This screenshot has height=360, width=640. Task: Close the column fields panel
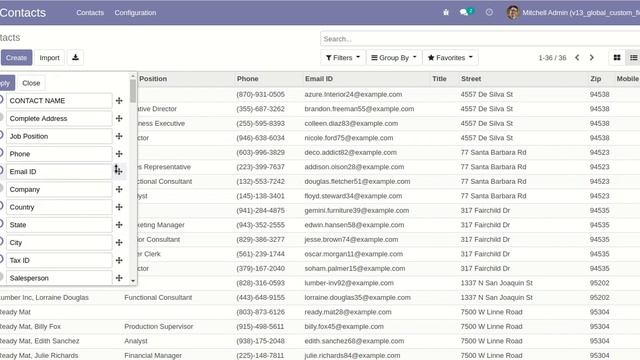click(x=31, y=83)
